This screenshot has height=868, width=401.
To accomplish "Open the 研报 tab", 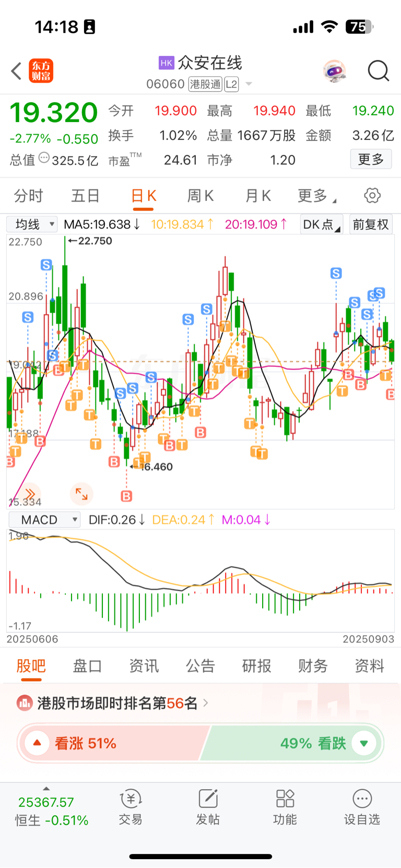I will (x=256, y=666).
